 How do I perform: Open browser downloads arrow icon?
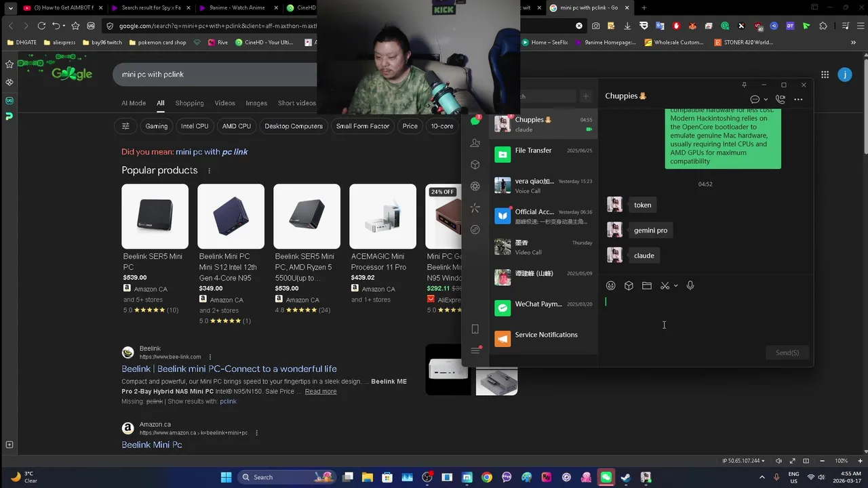[627, 26]
